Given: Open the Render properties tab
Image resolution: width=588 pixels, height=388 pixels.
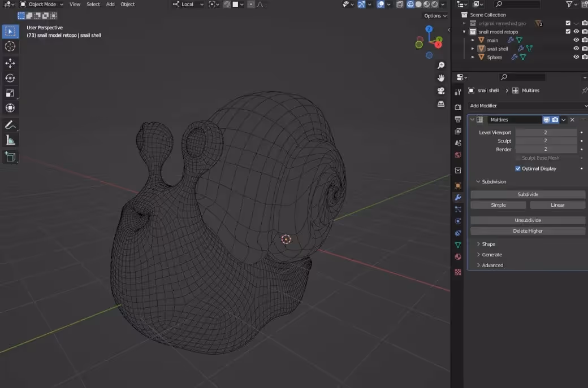Looking at the screenshot, I should tap(458, 107).
